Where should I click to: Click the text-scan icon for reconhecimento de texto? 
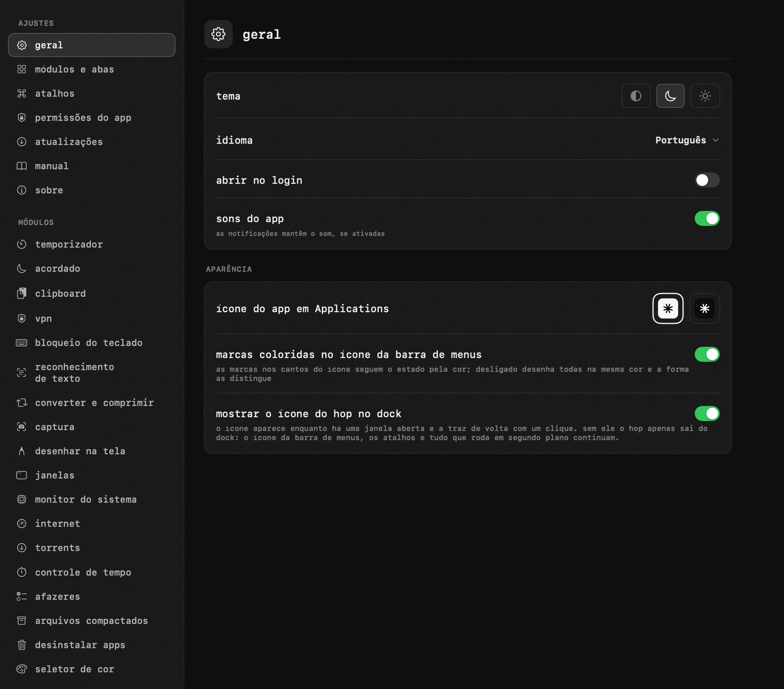tap(22, 373)
